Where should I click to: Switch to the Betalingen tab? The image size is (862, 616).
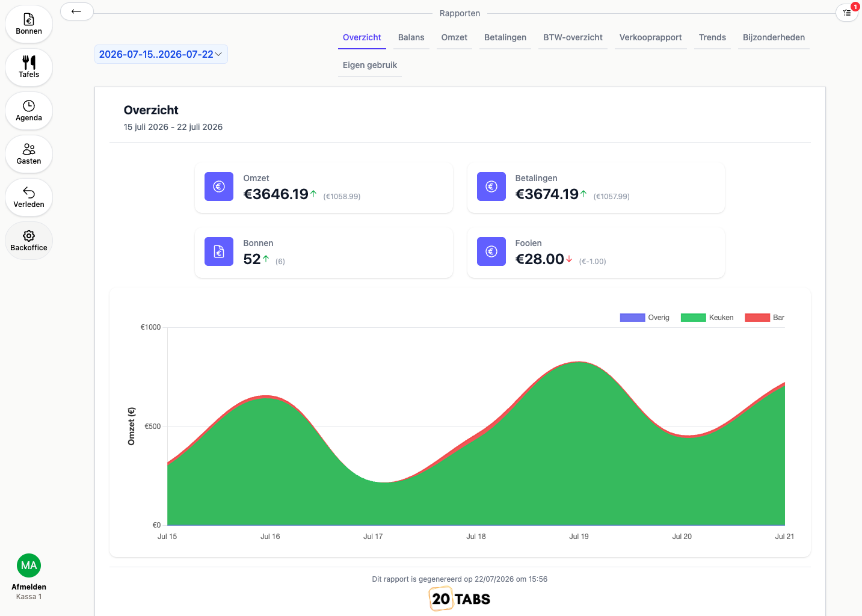coord(505,37)
